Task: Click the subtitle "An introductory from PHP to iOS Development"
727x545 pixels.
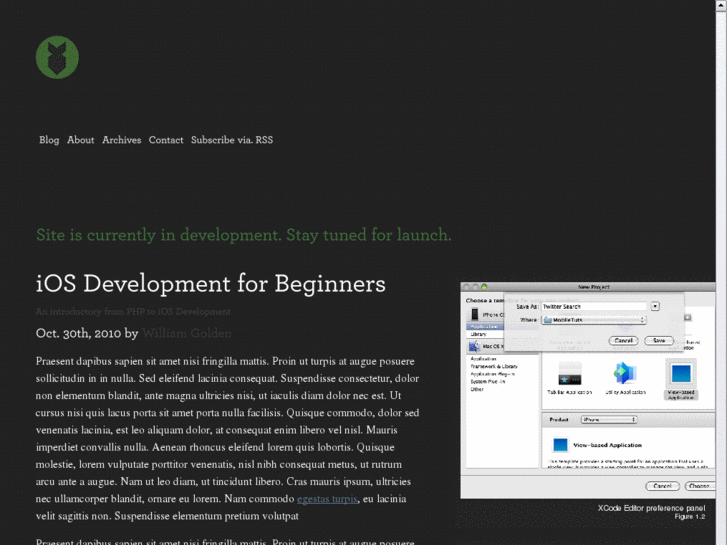Action: click(133, 312)
